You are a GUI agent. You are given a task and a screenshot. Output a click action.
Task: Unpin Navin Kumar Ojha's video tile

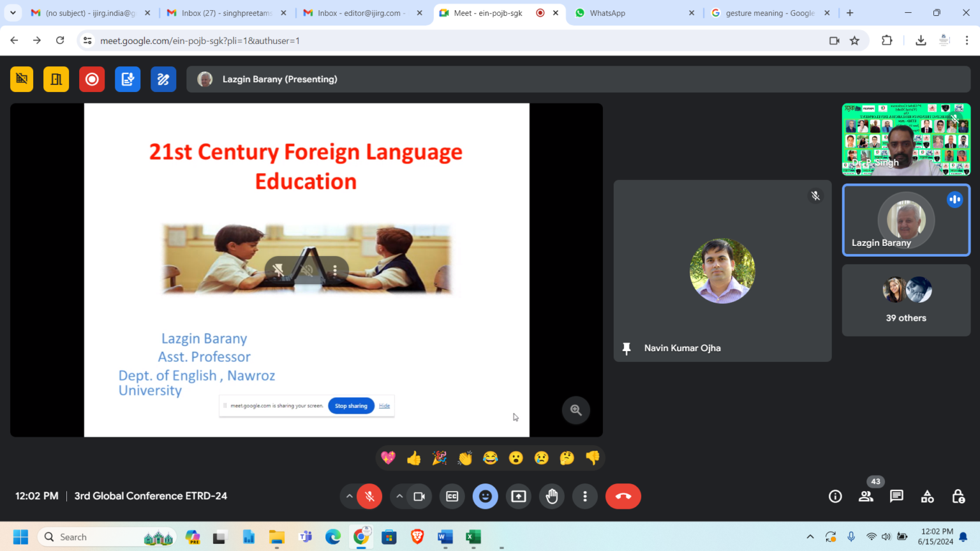(x=627, y=348)
